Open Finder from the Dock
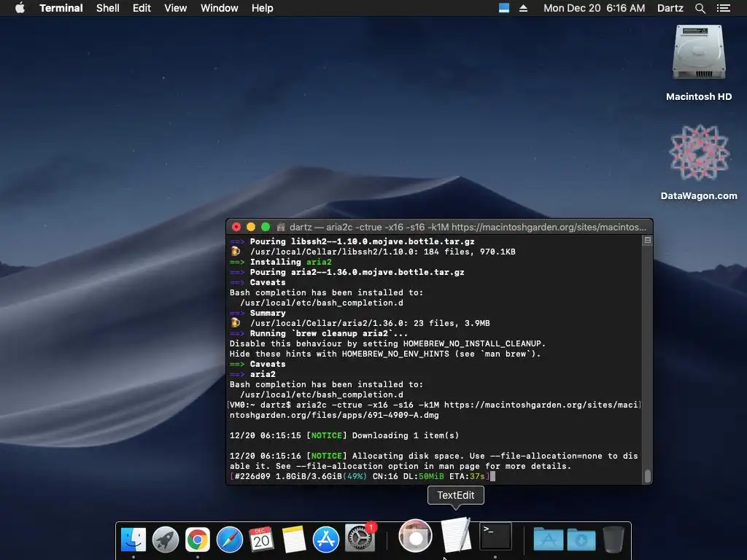 [133, 540]
